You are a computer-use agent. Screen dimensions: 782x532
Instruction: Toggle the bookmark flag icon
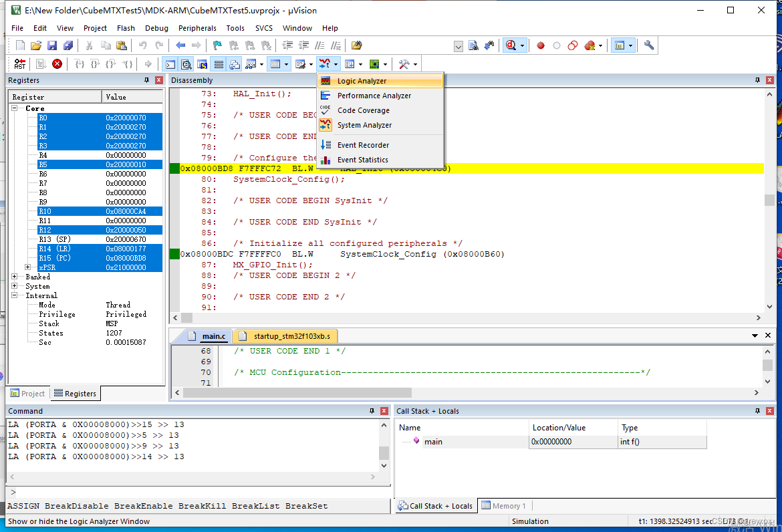click(217, 45)
